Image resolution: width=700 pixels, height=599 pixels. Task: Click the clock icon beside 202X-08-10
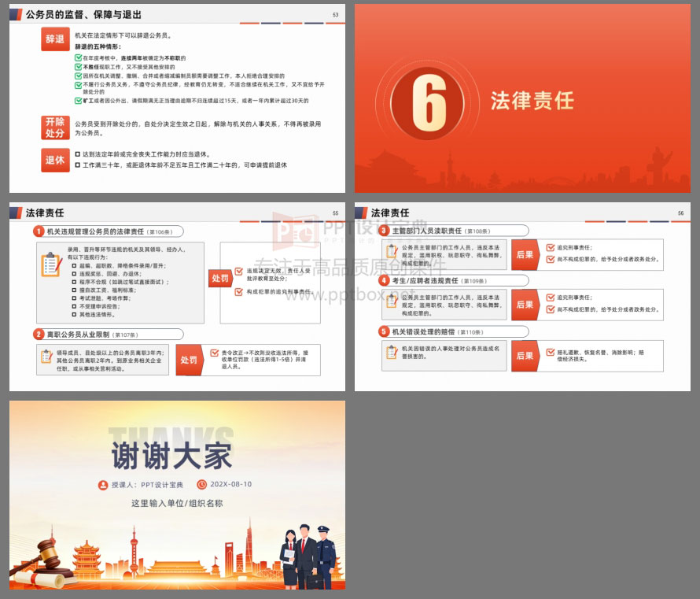coord(202,485)
